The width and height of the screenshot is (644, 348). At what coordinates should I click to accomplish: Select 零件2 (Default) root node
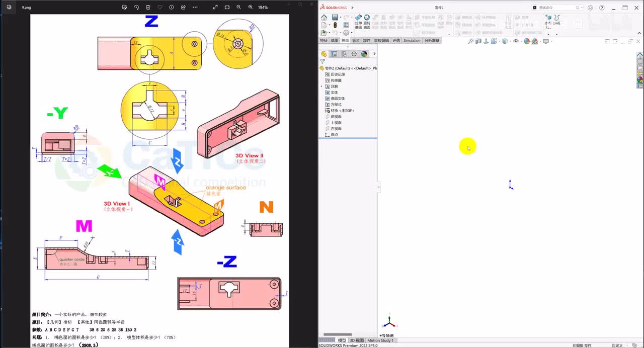348,68
